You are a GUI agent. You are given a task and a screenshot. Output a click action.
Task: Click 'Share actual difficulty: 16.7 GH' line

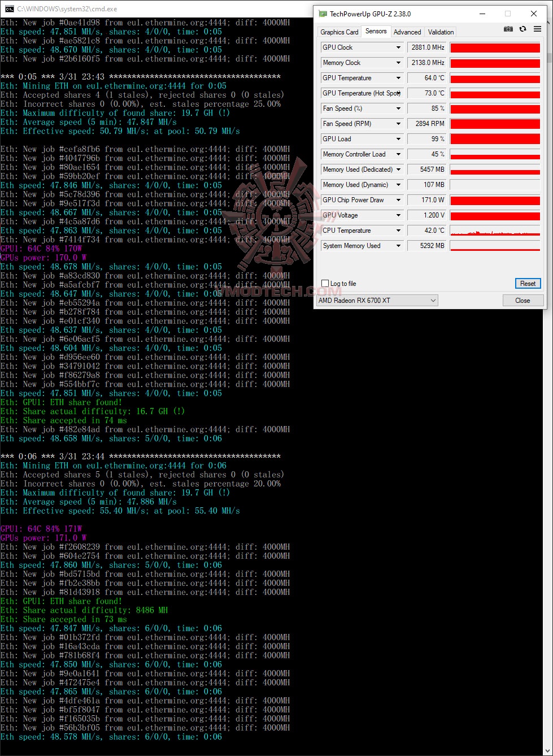pyautogui.click(x=93, y=411)
